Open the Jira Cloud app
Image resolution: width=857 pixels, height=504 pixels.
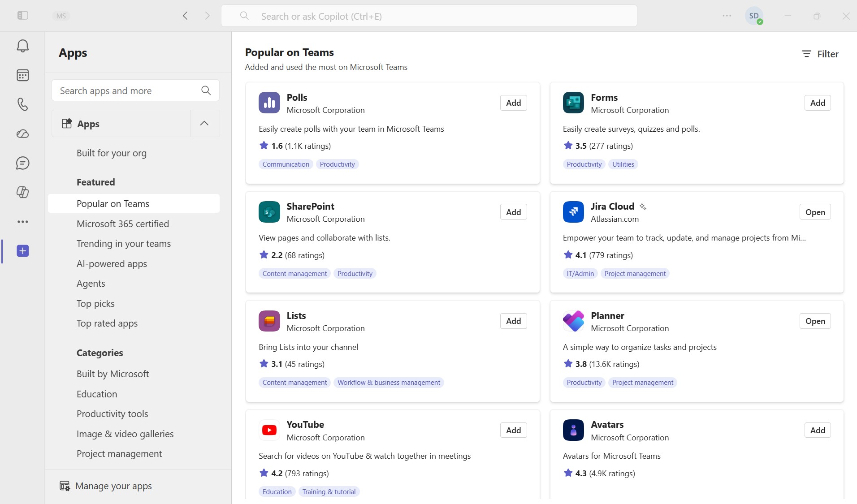pos(815,212)
